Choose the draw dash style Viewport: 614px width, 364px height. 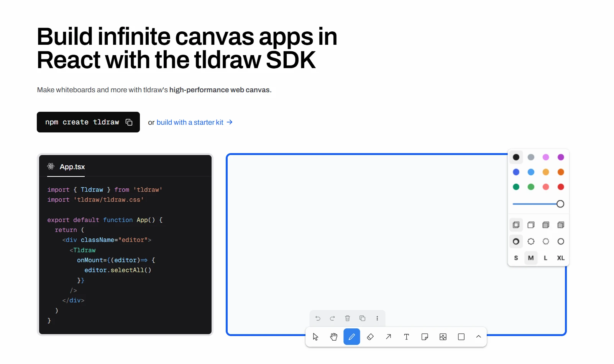(516, 242)
